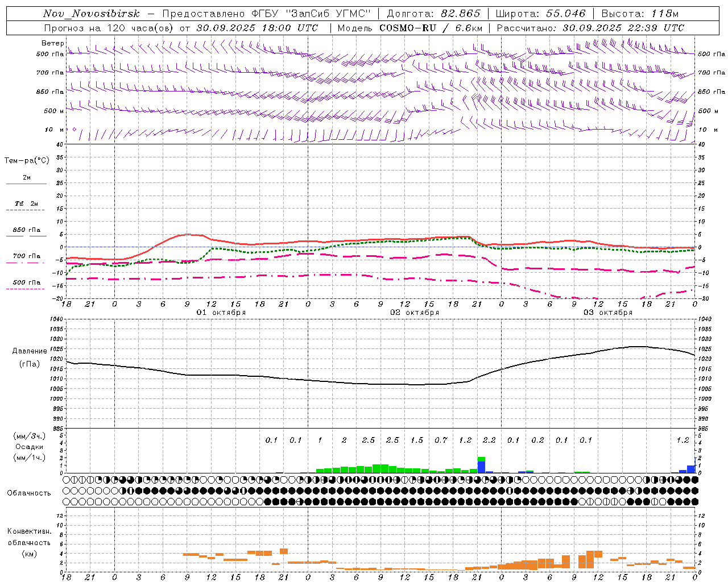
Task: Click the 01 октября date label
Action: (x=221, y=313)
